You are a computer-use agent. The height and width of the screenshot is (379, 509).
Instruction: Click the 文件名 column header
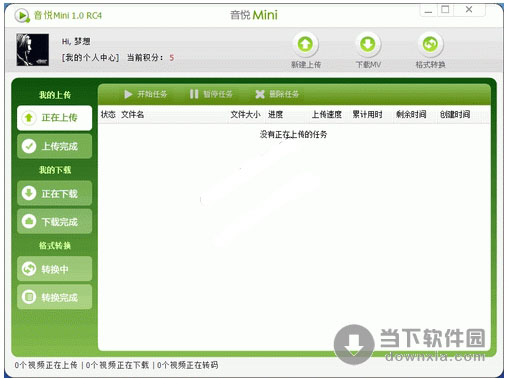[x=132, y=114]
